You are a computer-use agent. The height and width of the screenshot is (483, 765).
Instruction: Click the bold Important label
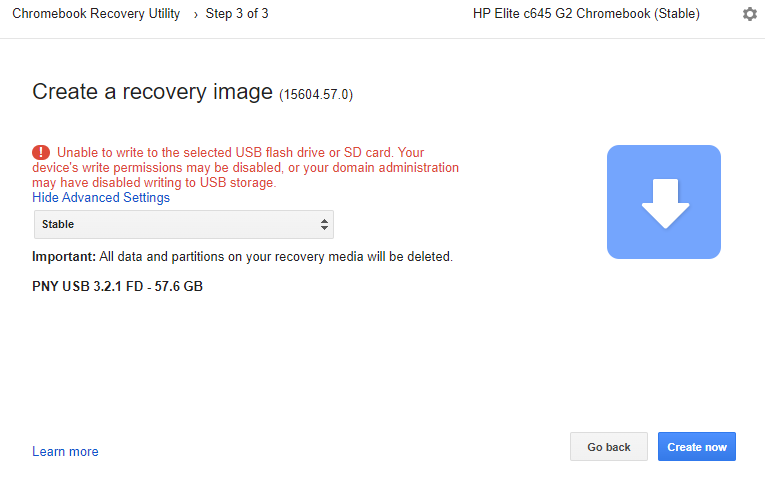[64, 257]
